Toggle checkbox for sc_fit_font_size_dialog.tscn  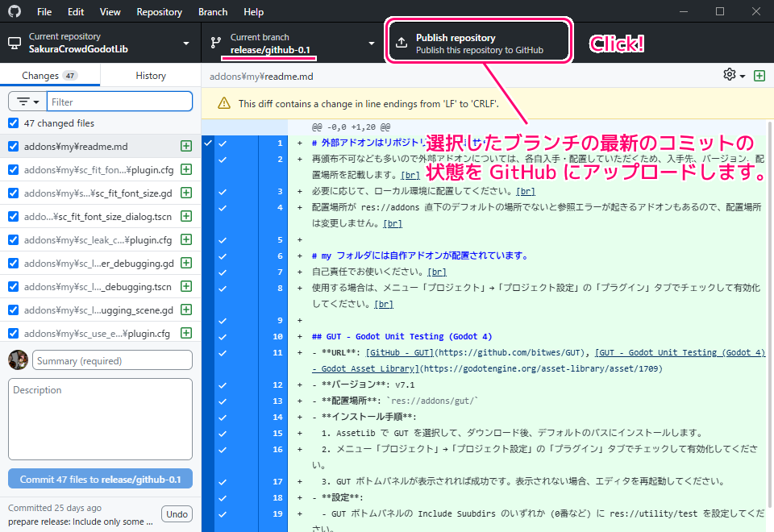[13, 217]
